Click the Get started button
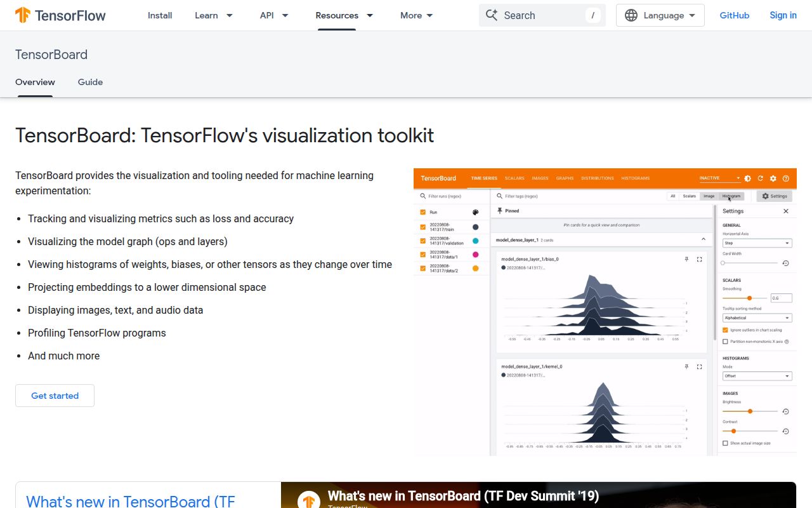The image size is (812, 508). pos(55,396)
